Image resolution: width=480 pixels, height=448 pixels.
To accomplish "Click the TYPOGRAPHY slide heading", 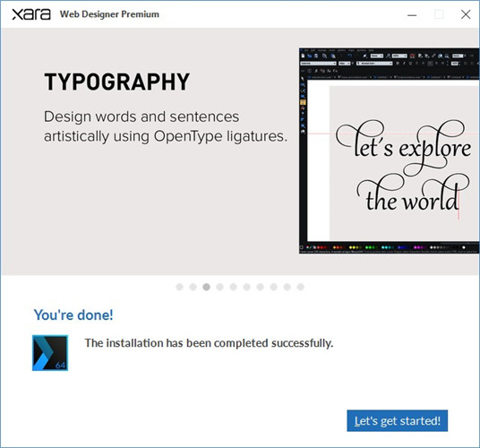I will click(117, 82).
